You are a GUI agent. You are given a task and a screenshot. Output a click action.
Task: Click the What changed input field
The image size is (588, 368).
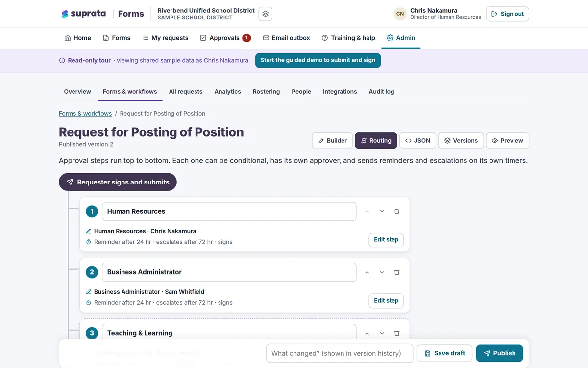[340, 353]
